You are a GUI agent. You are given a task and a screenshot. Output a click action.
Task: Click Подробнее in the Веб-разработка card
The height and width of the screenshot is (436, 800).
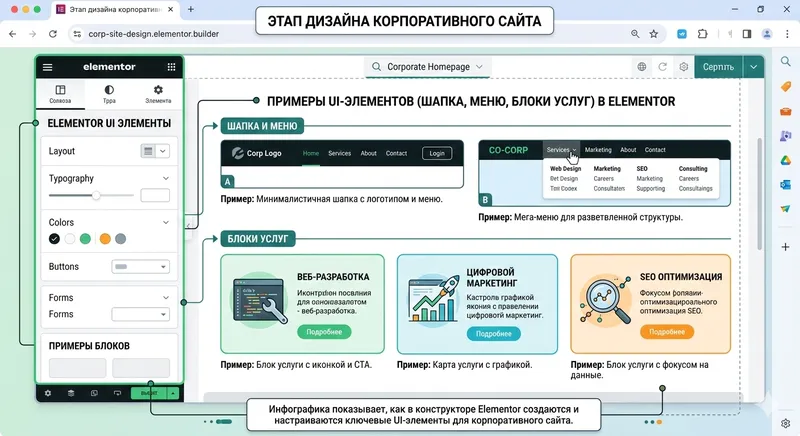click(x=324, y=332)
